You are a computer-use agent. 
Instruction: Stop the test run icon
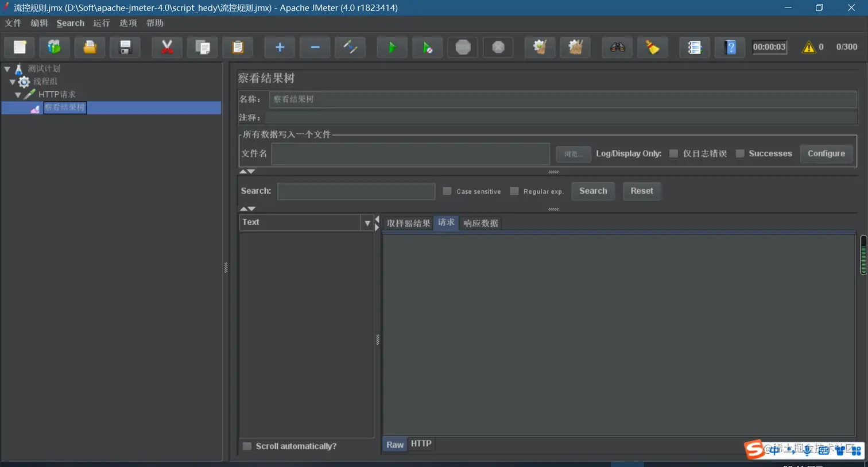(x=463, y=47)
